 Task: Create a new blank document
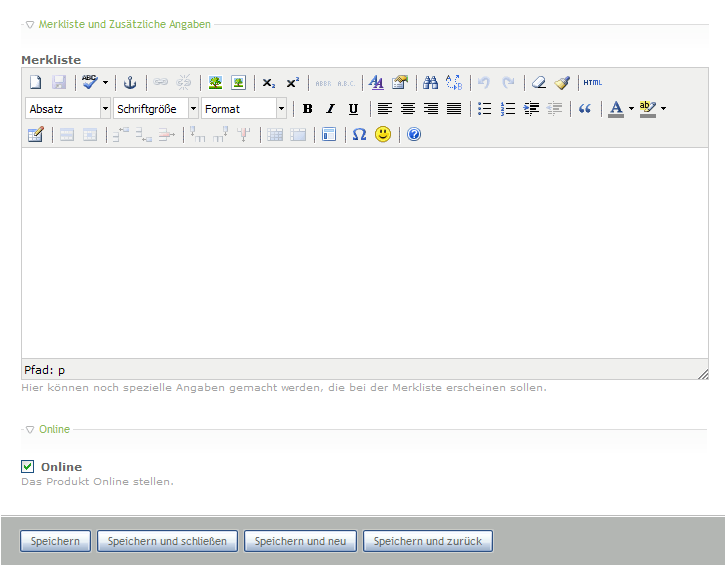tap(35, 83)
